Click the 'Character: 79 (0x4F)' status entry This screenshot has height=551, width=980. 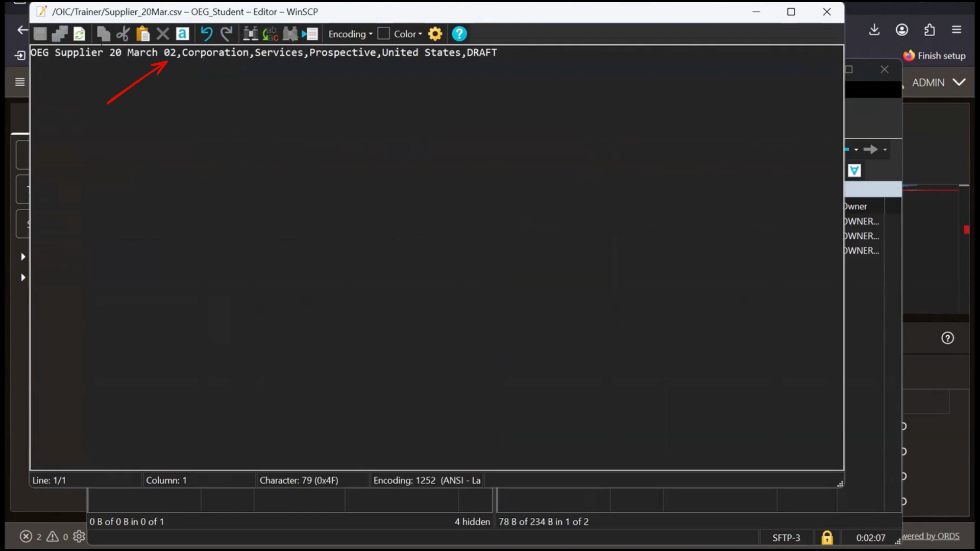[299, 480]
